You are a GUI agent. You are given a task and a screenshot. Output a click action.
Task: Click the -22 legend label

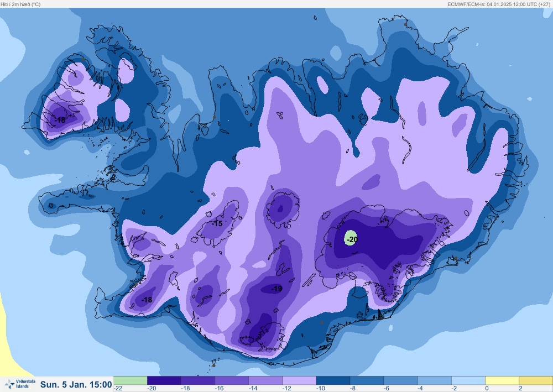click(118, 389)
